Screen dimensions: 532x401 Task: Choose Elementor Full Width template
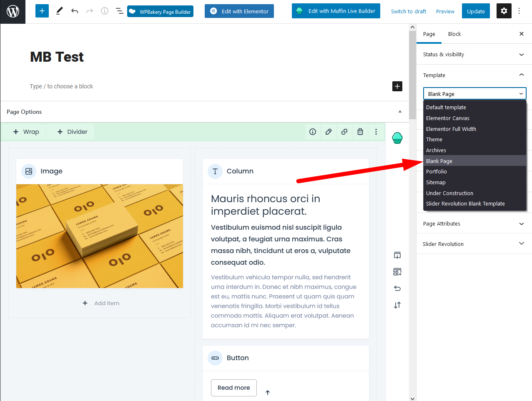click(475, 129)
